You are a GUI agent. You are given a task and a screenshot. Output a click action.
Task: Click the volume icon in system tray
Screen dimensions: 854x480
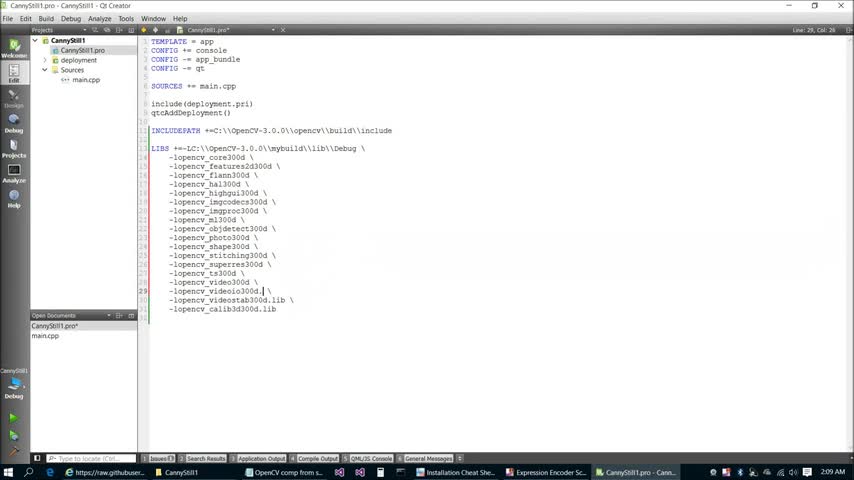[794, 472]
